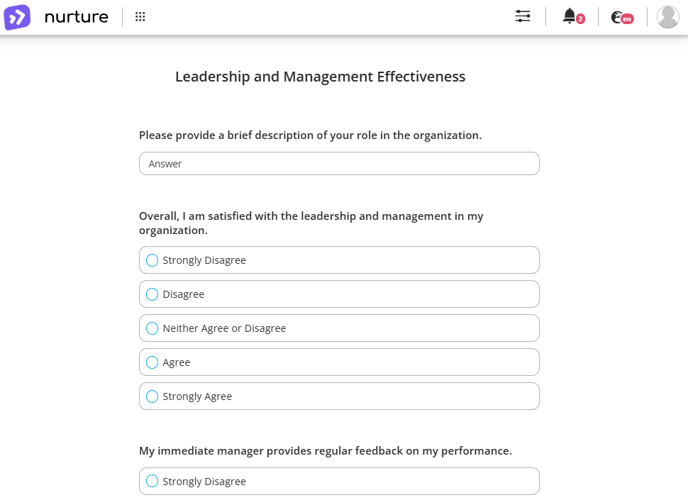Click the purple Nurture logo icon
Screen dimensions: 688x500
pos(17,17)
